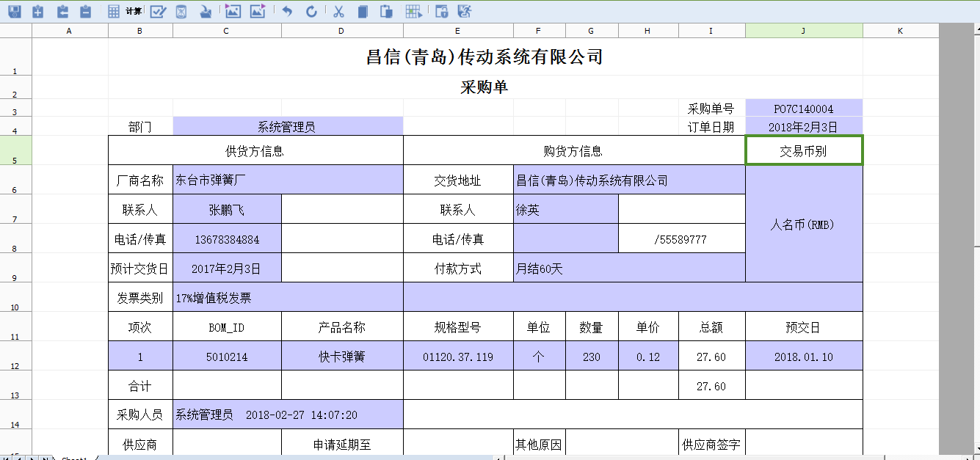Click the clipboard minus icon

(86, 11)
